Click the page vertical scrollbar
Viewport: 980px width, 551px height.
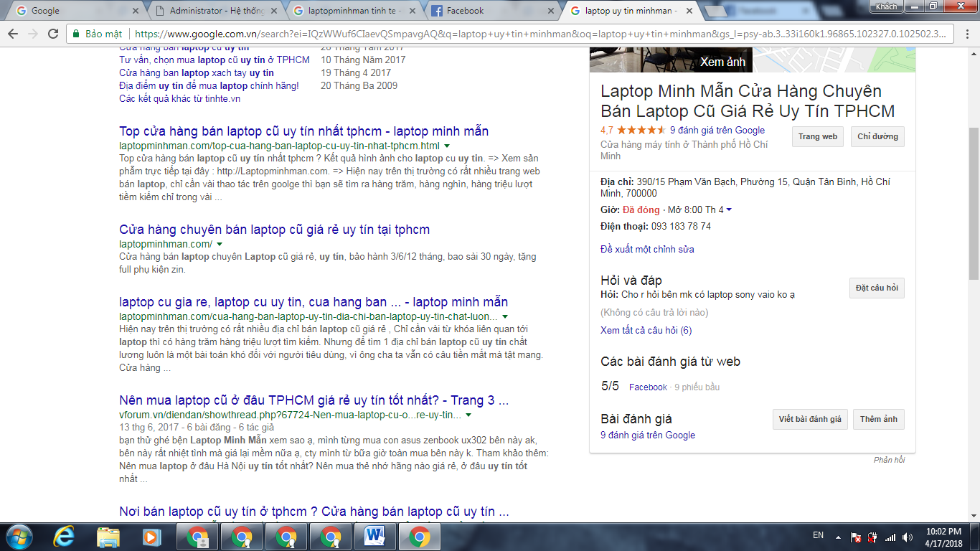click(x=974, y=204)
